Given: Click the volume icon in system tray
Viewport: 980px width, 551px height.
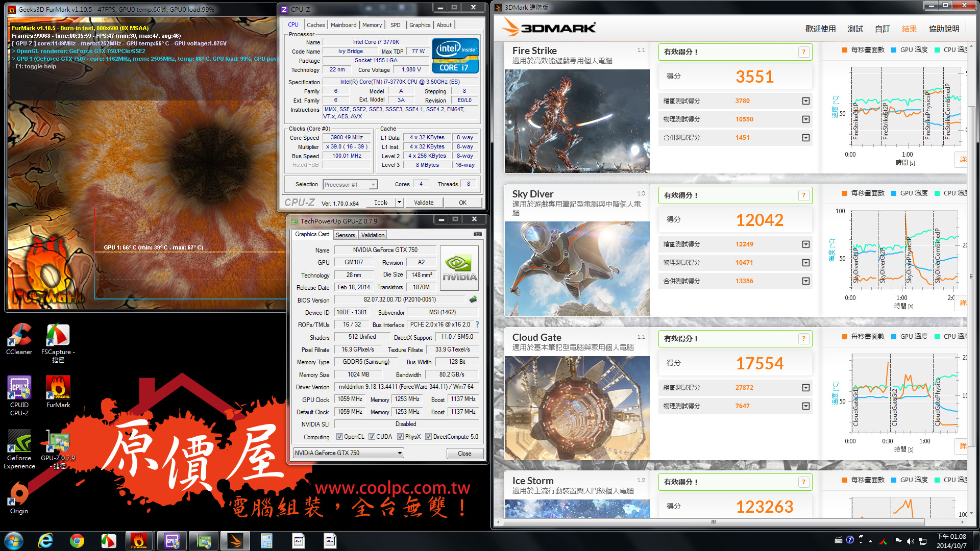Looking at the screenshot, I should (x=910, y=541).
